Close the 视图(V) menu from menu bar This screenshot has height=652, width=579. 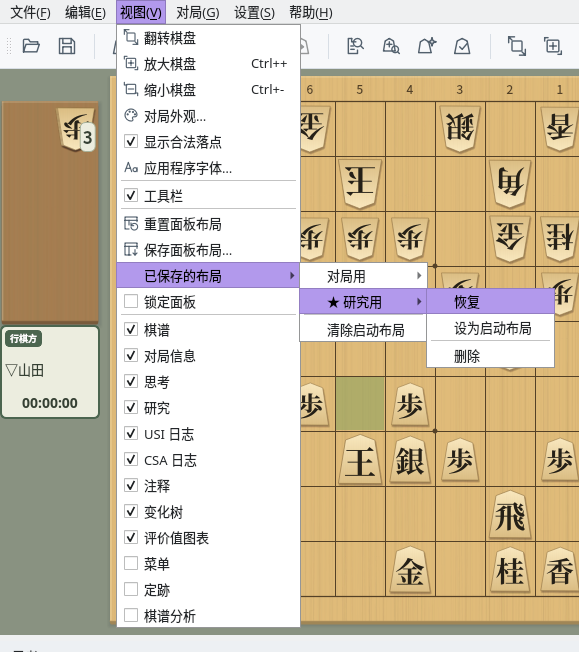point(141,12)
